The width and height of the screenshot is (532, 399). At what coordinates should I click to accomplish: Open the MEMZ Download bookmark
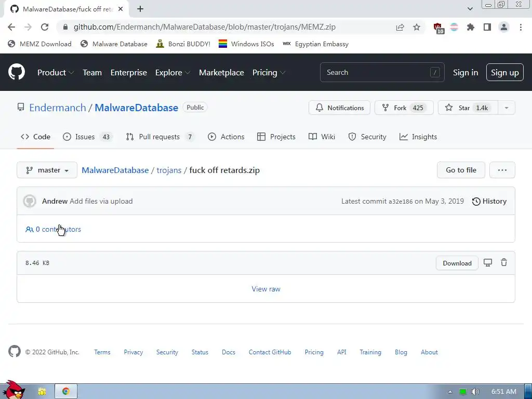39,44
